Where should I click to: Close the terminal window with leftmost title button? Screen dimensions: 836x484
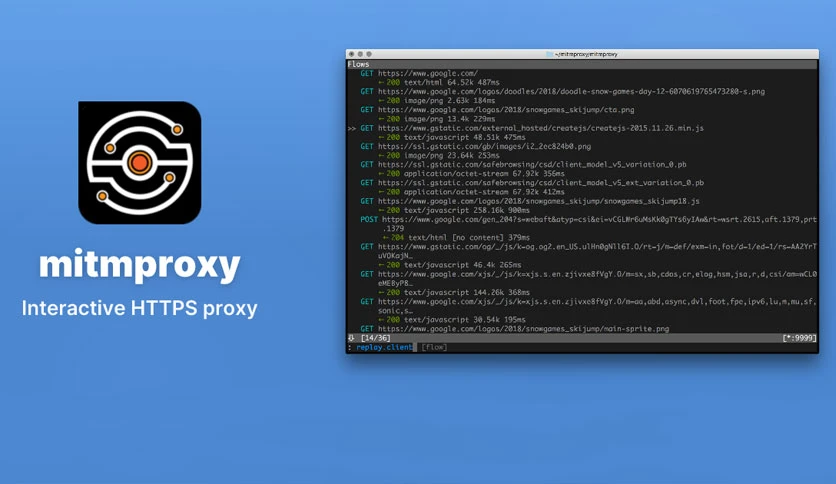351,54
